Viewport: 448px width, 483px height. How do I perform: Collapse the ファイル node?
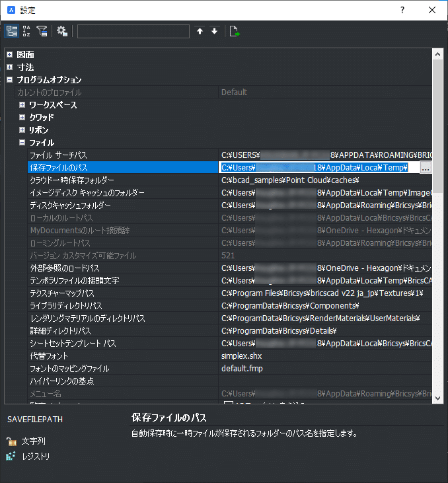[22, 143]
